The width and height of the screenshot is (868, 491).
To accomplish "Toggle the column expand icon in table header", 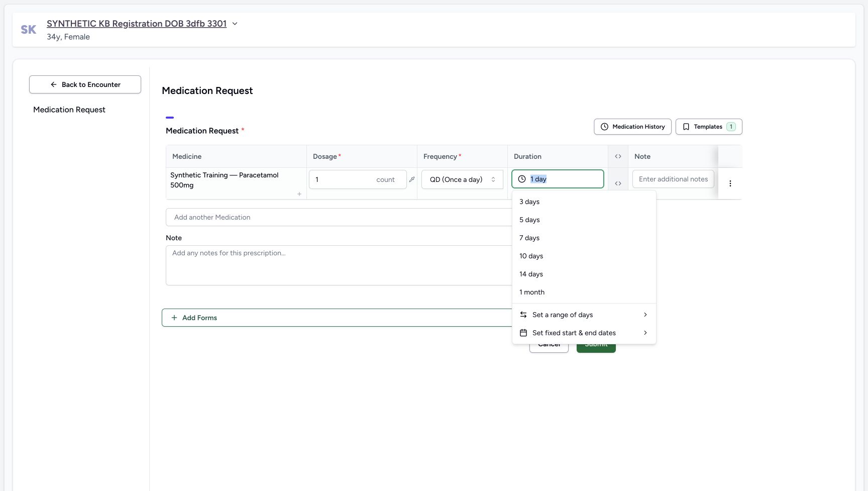I will pos(618,156).
